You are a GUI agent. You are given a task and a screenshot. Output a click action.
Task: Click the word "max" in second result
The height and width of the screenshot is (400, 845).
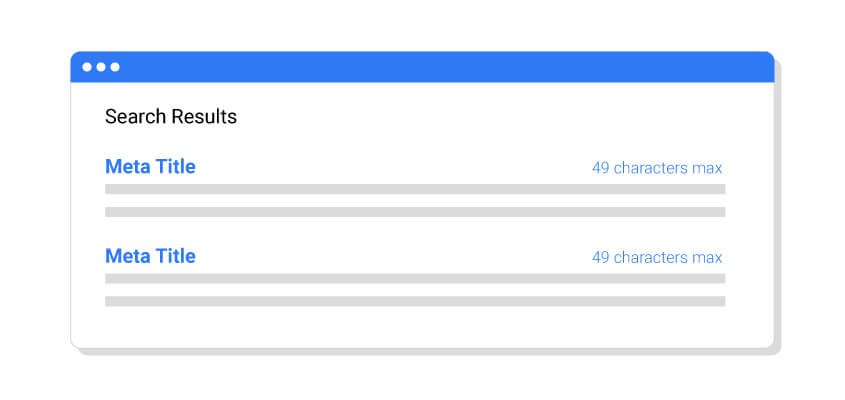coord(706,257)
